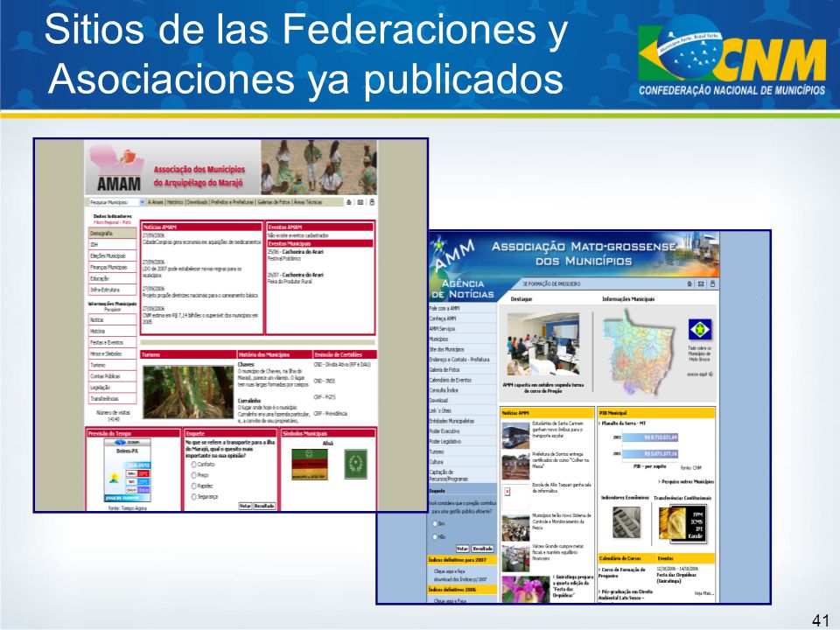Select the Preço radio option
This screenshot has width=840, height=630.
pyautogui.click(x=194, y=475)
